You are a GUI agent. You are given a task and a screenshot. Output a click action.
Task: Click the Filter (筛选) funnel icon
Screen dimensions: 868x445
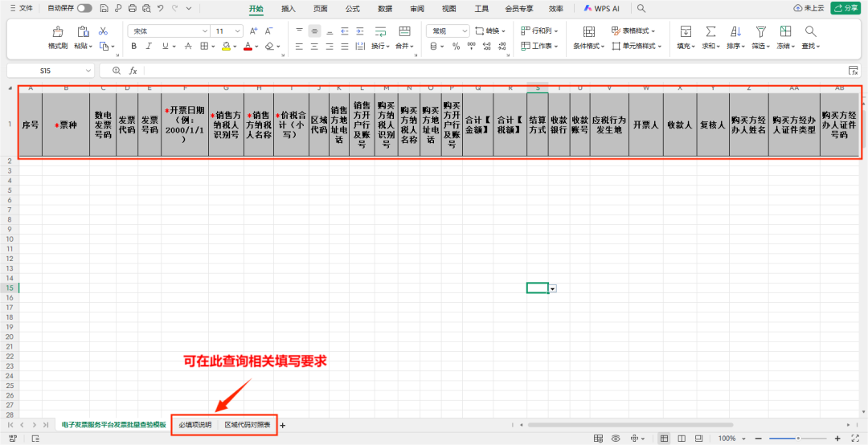pos(759,32)
